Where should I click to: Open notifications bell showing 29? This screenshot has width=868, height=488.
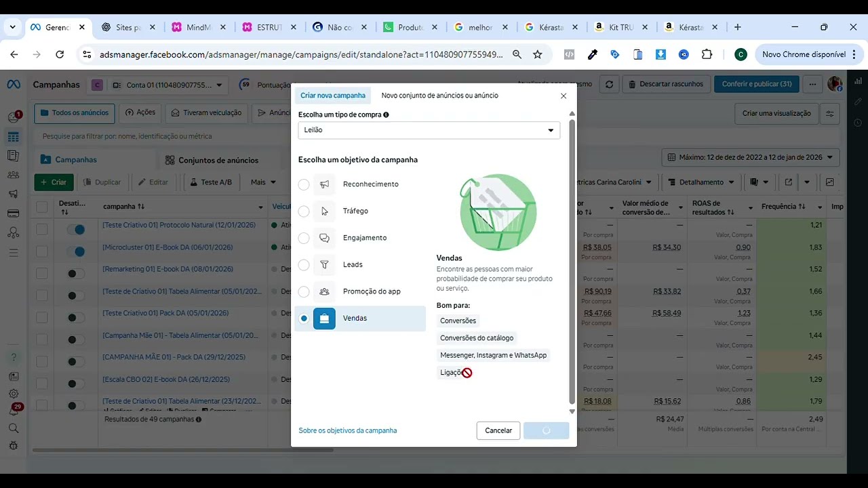point(15,410)
